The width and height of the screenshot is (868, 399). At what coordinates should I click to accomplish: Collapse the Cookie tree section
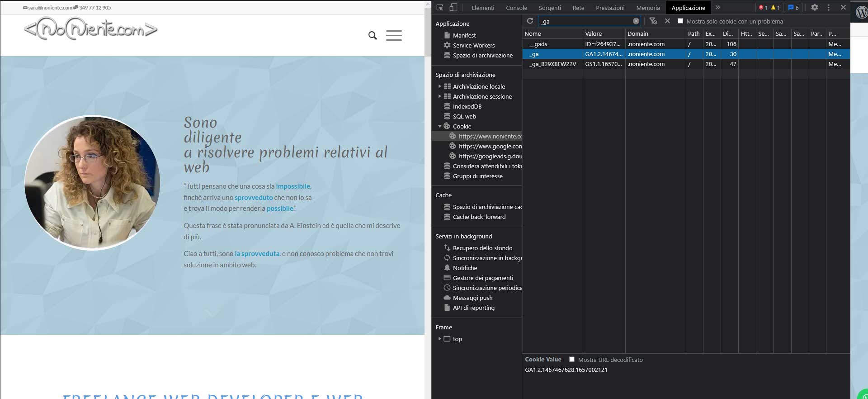[439, 126]
